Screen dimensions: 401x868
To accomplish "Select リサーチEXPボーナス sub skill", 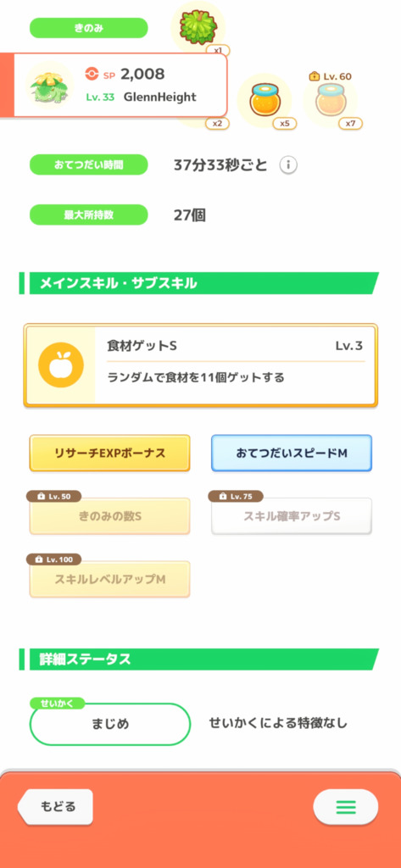I will (x=109, y=453).
